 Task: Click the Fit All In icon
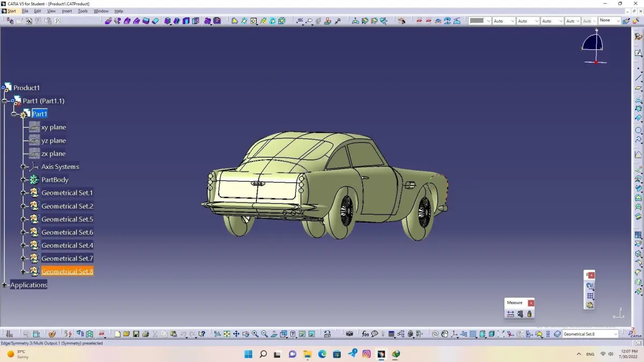(226, 334)
